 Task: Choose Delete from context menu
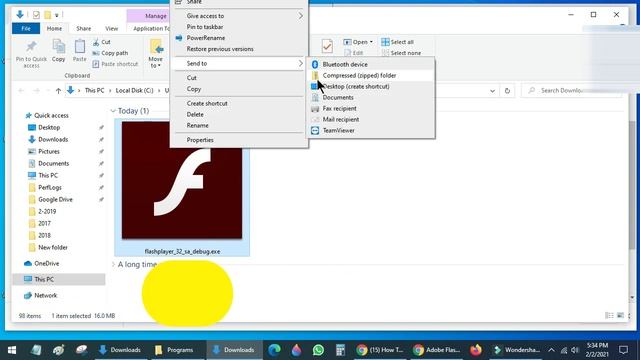pos(239,114)
